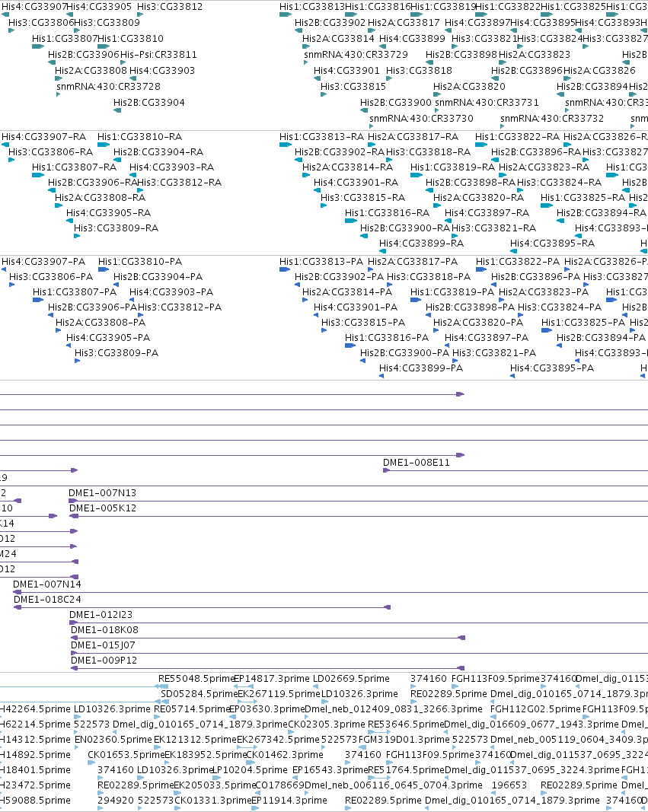Select EST EP11914.3prime
Viewport: 648px width, 812px height.
289,801
